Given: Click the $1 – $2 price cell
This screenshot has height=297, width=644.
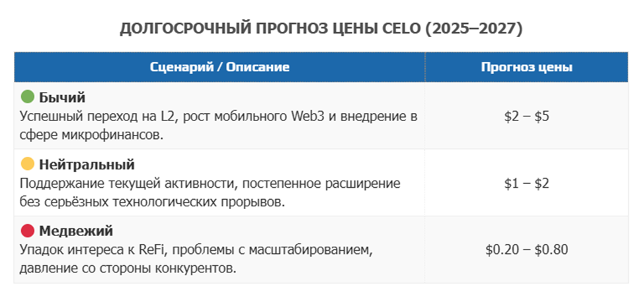Looking at the screenshot, I should tap(526, 183).
